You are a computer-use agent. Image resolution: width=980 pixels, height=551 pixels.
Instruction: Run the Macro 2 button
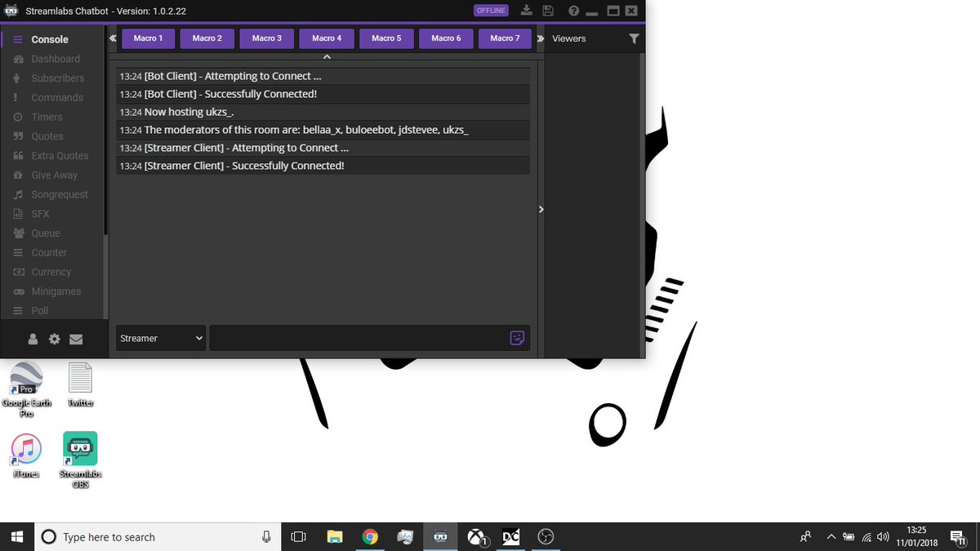coord(207,38)
